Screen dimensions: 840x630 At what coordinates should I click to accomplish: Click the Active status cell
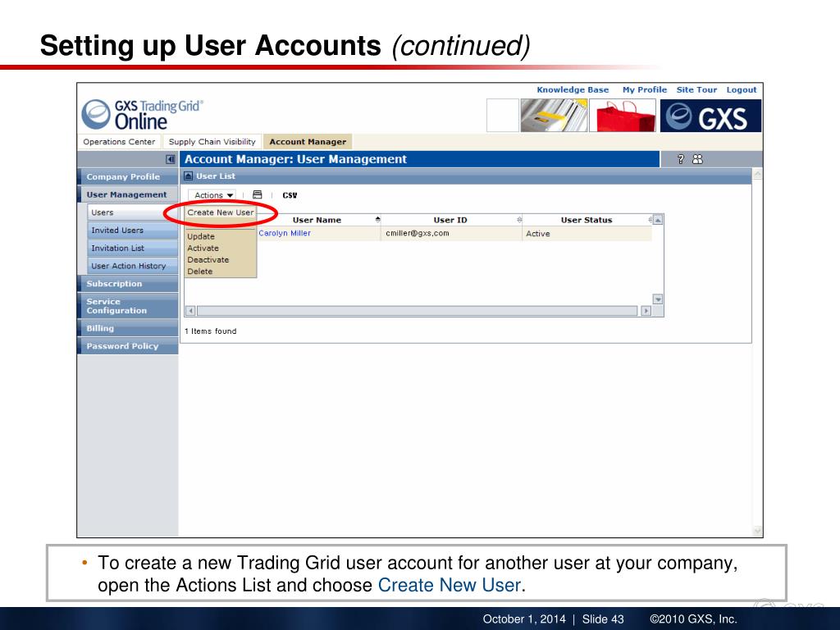click(x=587, y=234)
